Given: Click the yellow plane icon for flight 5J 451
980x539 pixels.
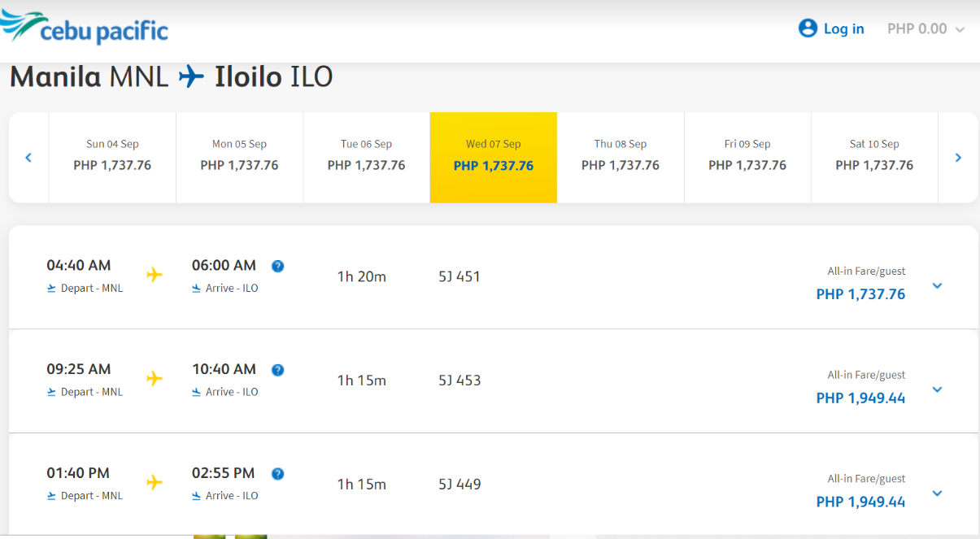Looking at the screenshot, I should click(155, 275).
